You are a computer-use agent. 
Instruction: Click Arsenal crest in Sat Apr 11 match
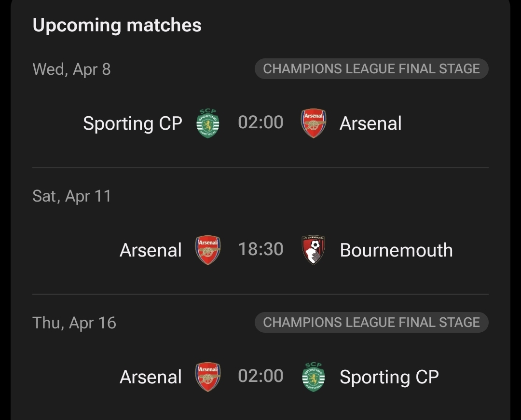[x=208, y=250]
